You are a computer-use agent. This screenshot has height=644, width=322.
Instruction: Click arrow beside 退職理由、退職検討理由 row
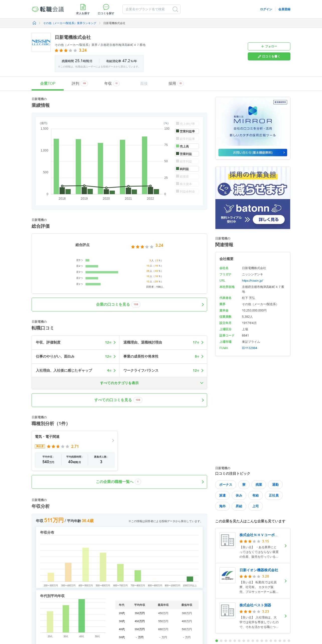pos(202,342)
